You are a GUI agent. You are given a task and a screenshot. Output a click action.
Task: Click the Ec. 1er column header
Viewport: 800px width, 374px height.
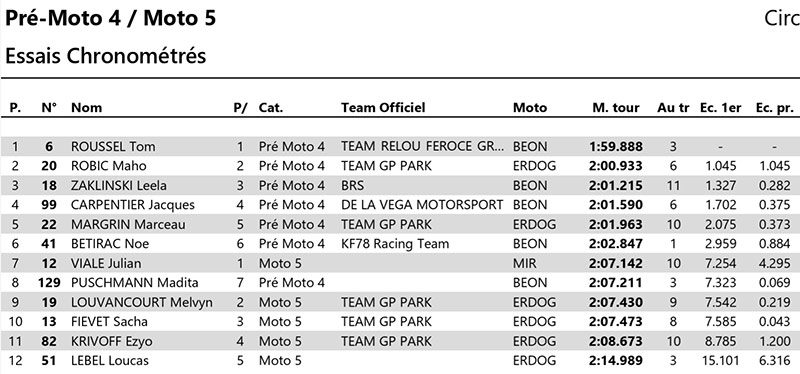point(720,108)
